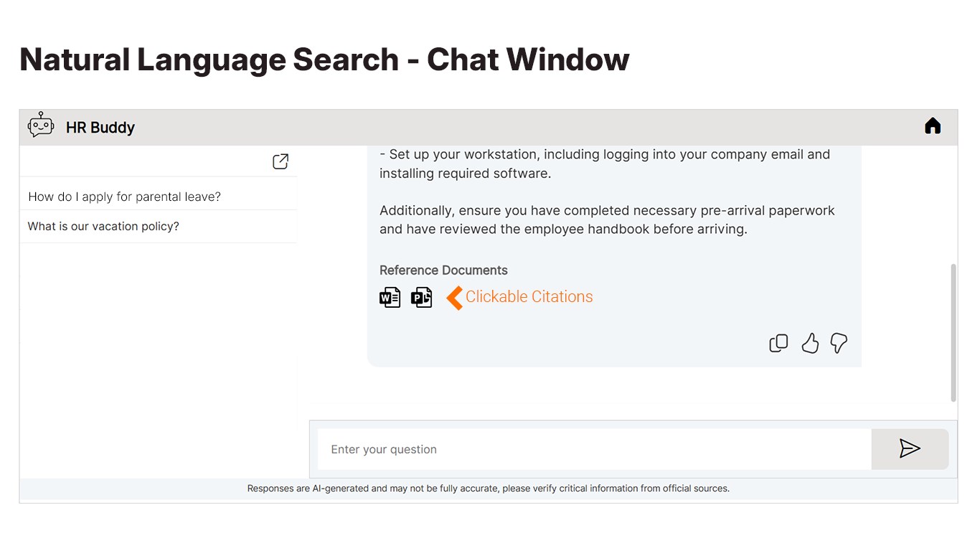This screenshot has height=551, width=980.
Task: Focus the "Enter your question" field
Action: pyautogui.click(x=594, y=449)
